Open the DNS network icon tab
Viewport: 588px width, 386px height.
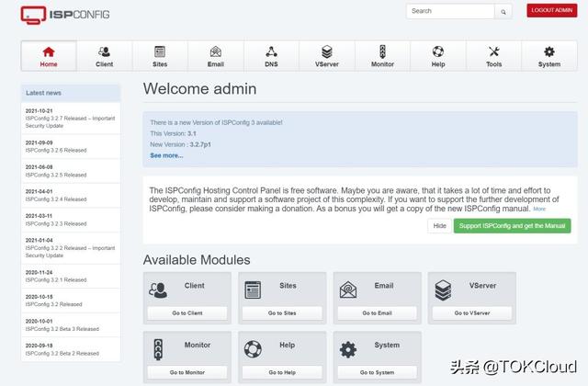click(x=271, y=56)
